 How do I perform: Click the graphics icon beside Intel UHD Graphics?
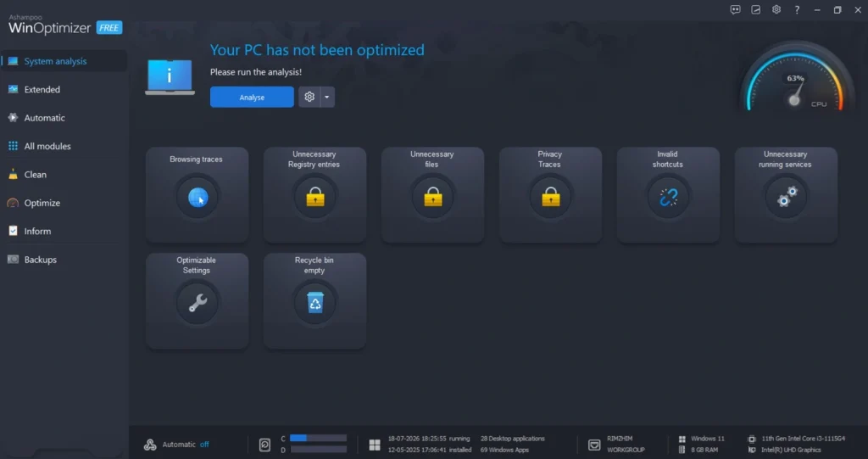751,451
